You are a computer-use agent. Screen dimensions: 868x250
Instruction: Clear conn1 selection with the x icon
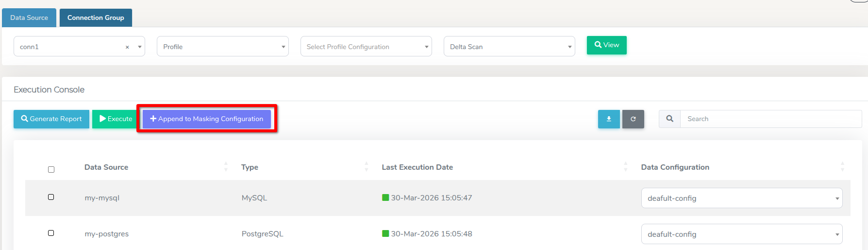127,47
